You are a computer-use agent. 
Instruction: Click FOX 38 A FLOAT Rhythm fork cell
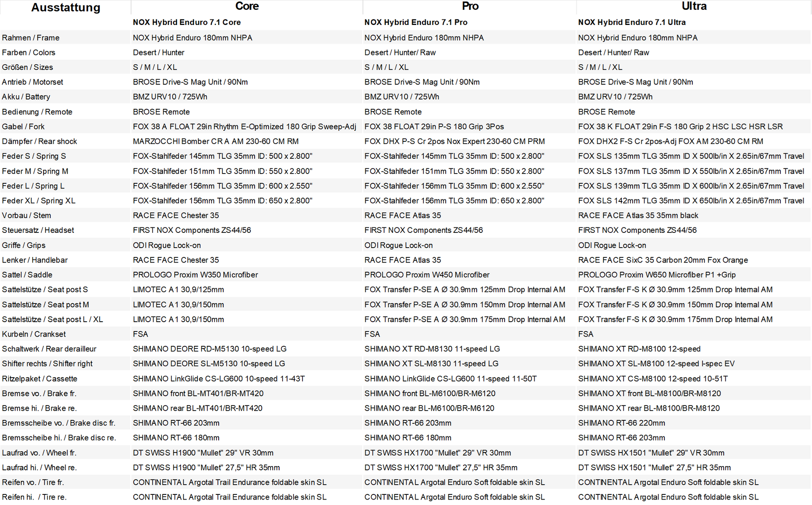[244, 127]
